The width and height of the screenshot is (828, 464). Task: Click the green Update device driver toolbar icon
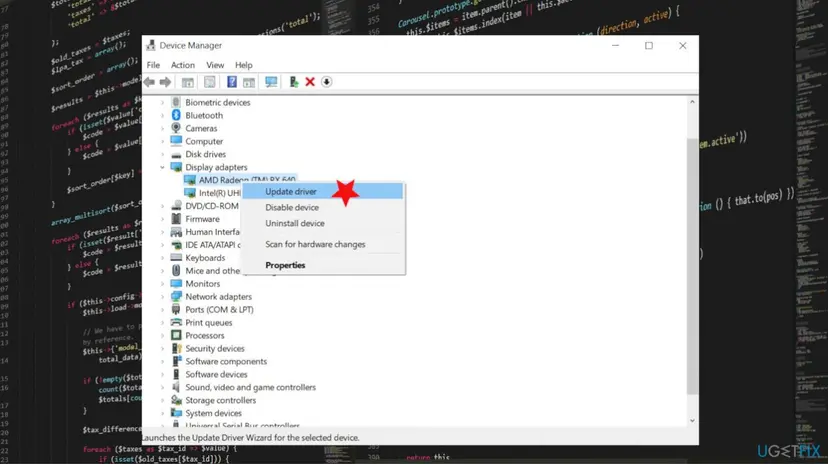pyautogui.click(x=294, y=82)
